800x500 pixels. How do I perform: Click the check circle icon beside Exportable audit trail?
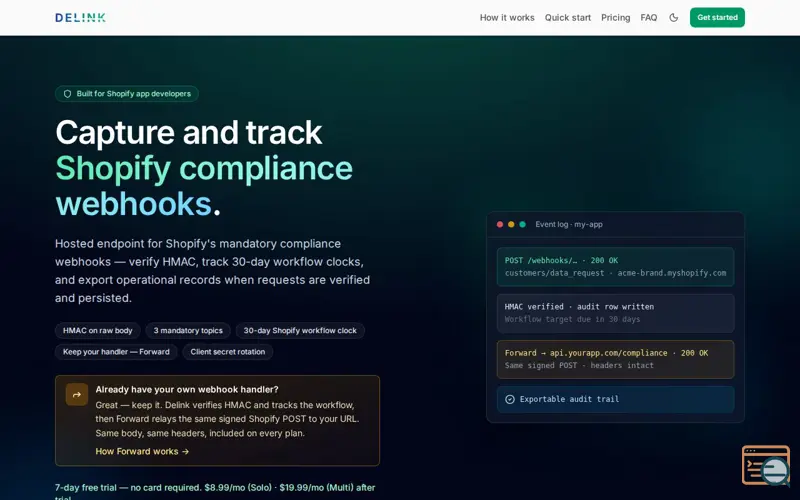click(510, 399)
